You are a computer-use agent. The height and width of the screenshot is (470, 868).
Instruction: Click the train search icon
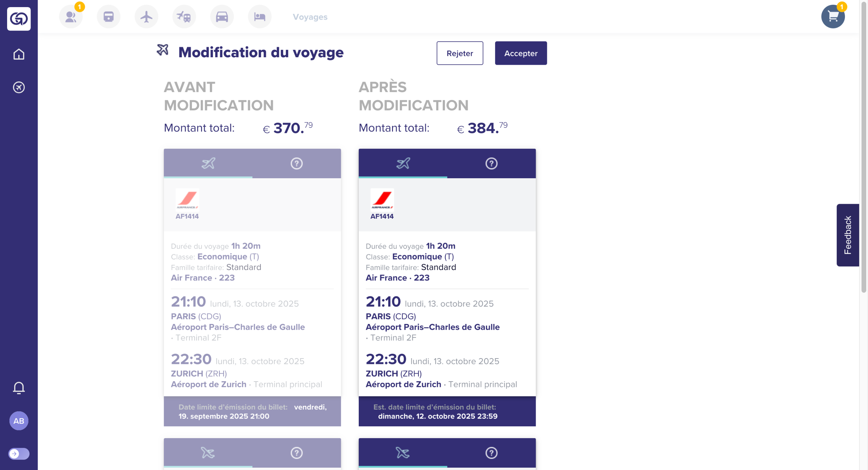pyautogui.click(x=108, y=17)
